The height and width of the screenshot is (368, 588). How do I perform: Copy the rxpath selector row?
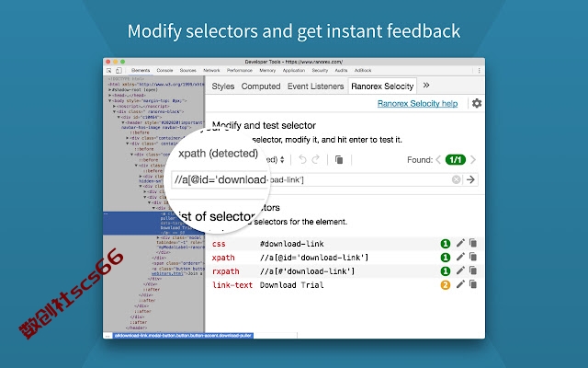pyautogui.click(x=473, y=270)
